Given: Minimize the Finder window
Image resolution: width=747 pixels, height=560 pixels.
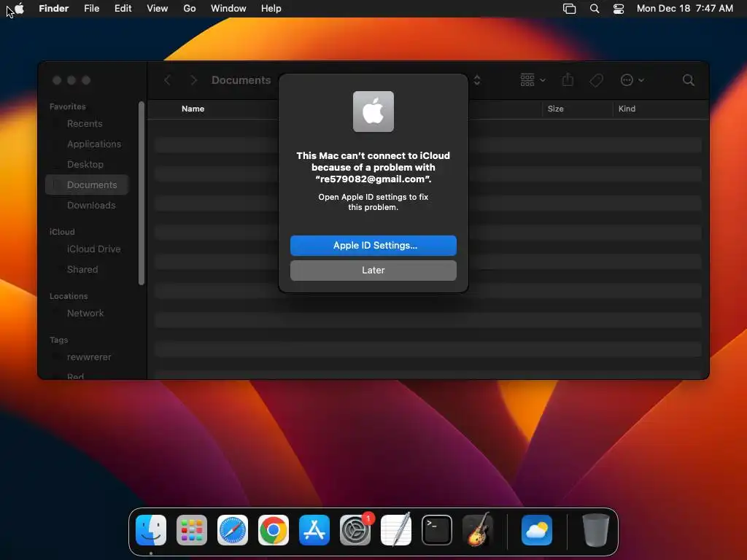Looking at the screenshot, I should click(71, 80).
